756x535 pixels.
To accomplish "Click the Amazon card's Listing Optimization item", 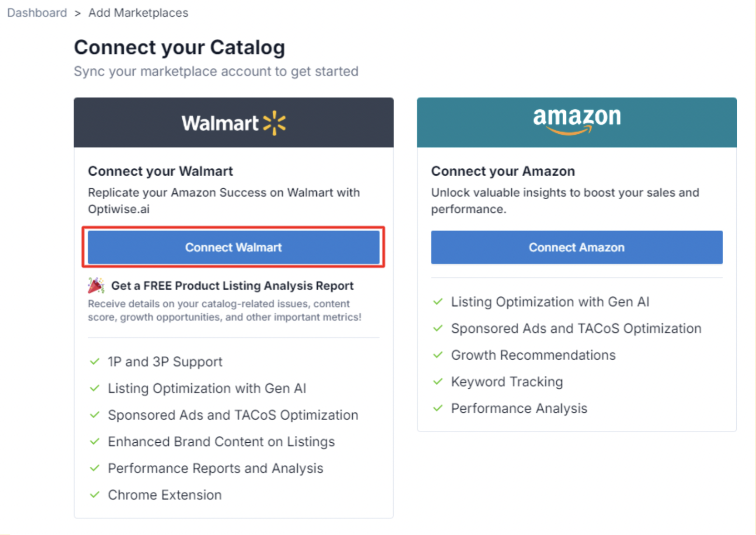I will [x=550, y=302].
